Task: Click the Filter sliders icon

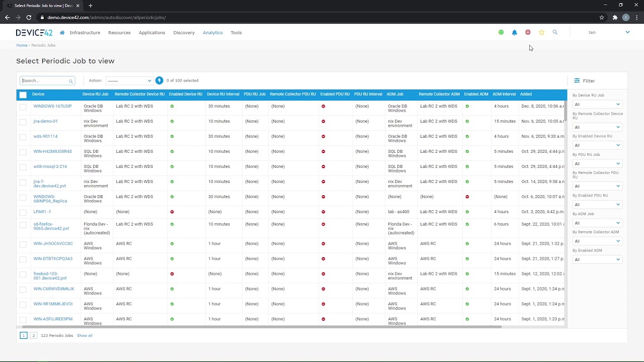Action: (x=577, y=80)
